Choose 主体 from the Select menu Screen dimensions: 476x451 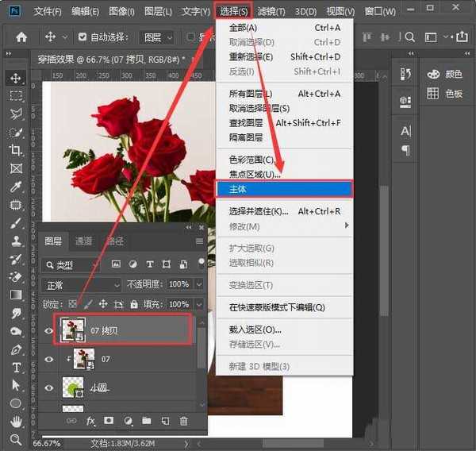click(x=283, y=190)
